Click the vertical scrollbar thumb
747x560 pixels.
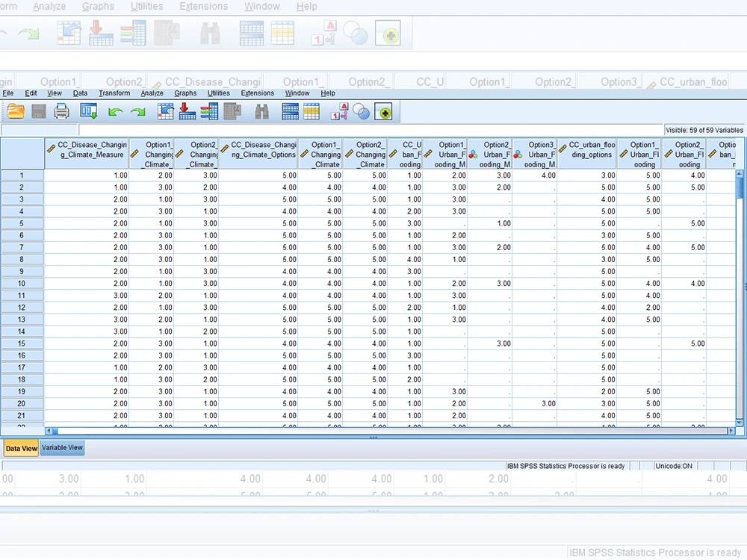[x=740, y=187]
